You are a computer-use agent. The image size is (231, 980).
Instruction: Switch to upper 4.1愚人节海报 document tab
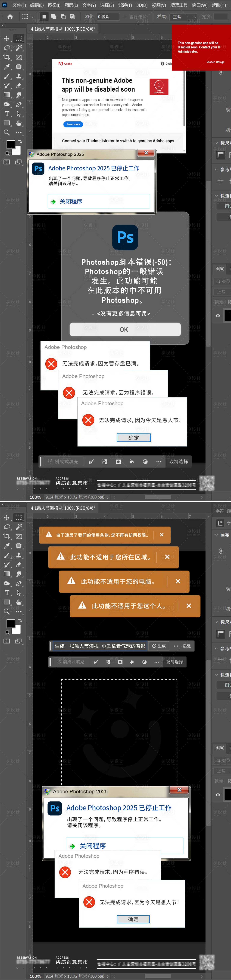(63, 29)
